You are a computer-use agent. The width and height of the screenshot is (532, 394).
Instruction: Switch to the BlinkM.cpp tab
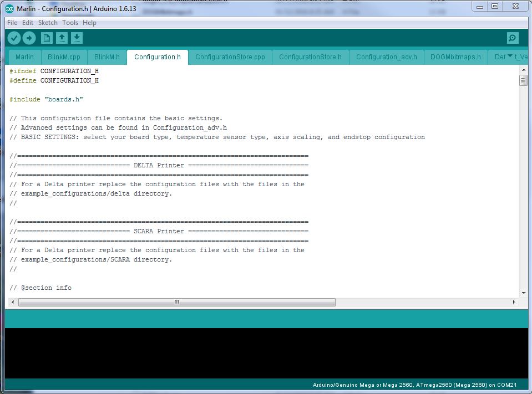click(64, 57)
